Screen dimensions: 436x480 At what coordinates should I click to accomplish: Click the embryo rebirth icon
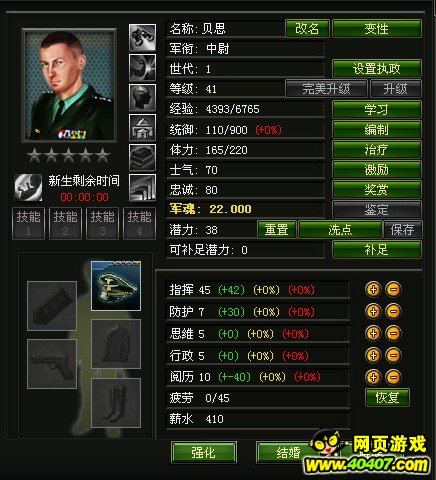(28, 187)
